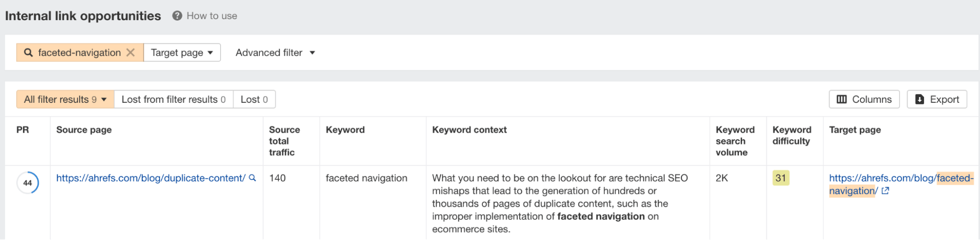
Task: Click the Keyword search volume column header
Action: tap(735, 141)
